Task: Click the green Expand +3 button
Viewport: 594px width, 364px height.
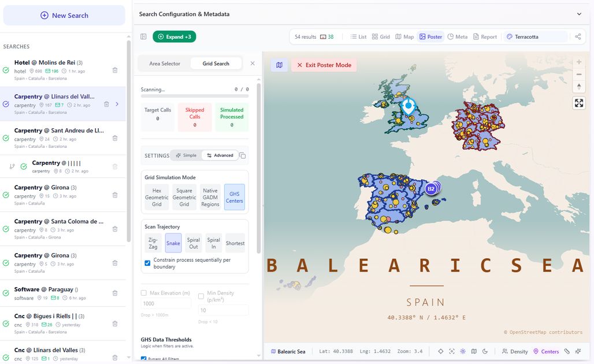Action: click(x=175, y=37)
